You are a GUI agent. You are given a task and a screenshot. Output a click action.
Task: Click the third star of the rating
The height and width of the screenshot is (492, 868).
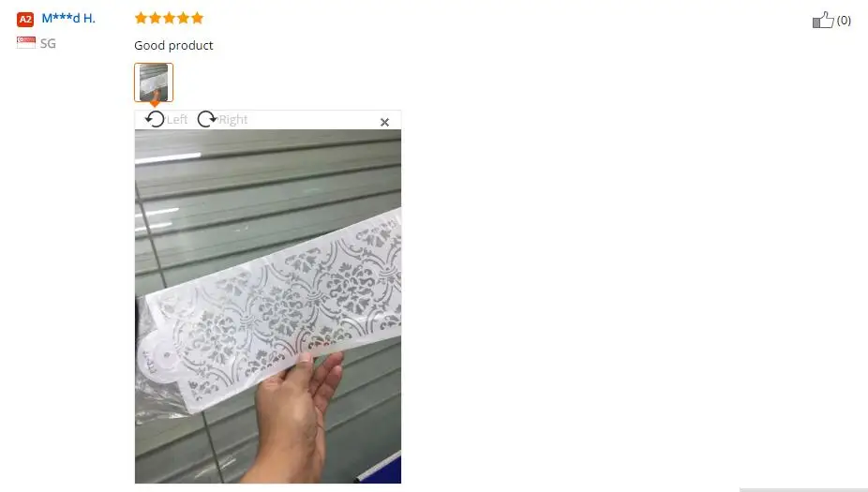click(x=170, y=18)
